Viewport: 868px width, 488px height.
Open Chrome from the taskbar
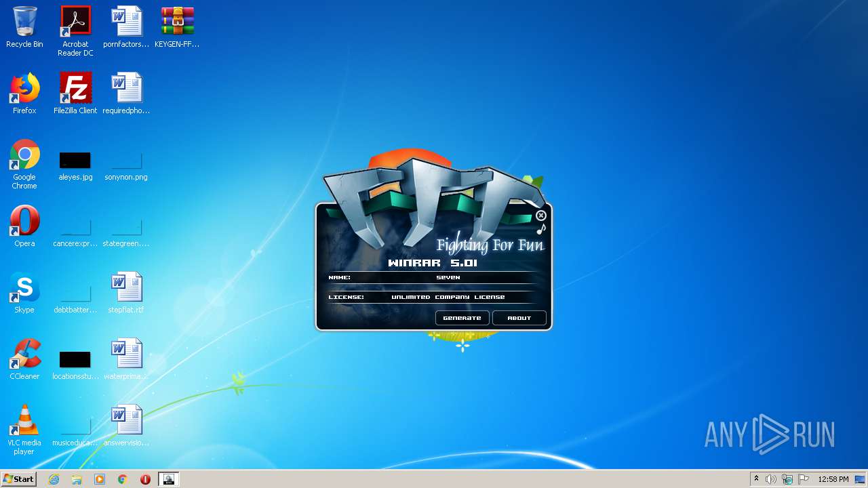123,479
